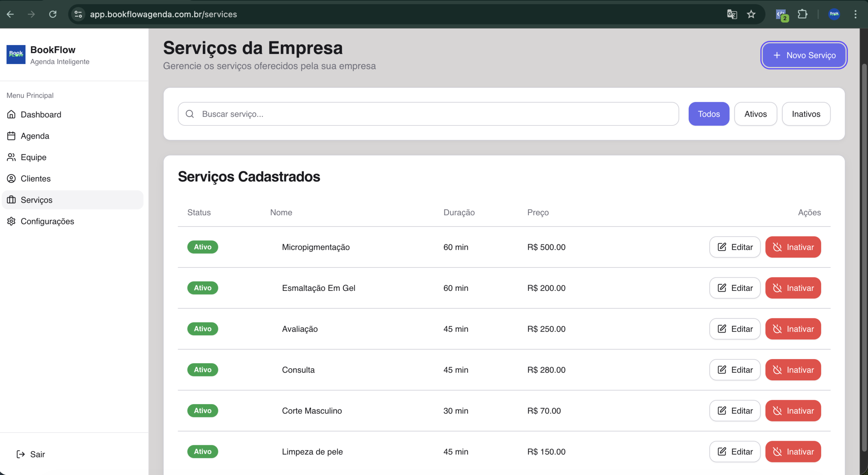The width and height of the screenshot is (868, 475).
Task: Open Configurações via the gear icon
Action: (11, 221)
